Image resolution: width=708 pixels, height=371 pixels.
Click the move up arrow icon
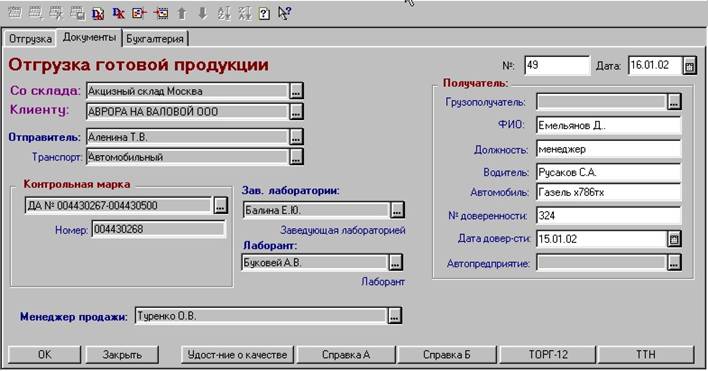[x=182, y=14]
